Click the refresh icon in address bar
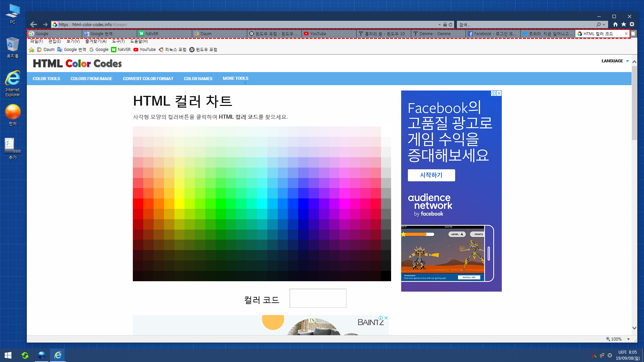 450,24
